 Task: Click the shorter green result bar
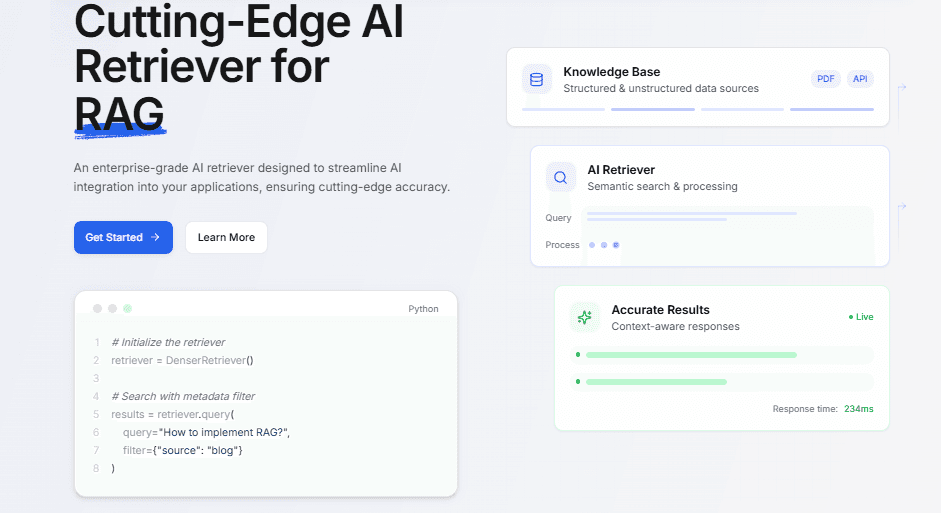coord(657,382)
